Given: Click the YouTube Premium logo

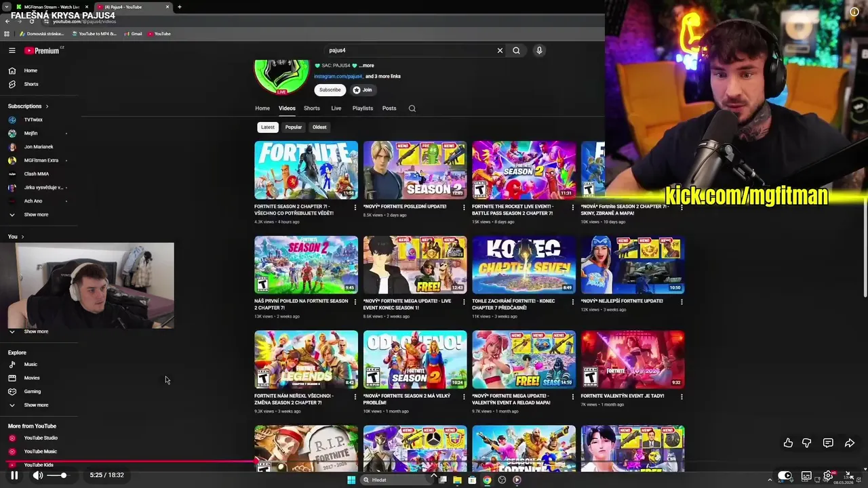Looking at the screenshot, I should (41, 51).
